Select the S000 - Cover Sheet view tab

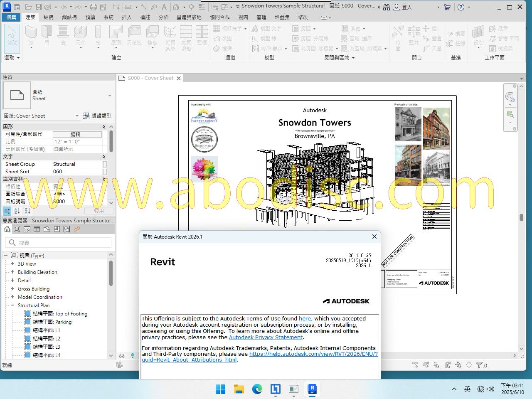click(x=150, y=78)
